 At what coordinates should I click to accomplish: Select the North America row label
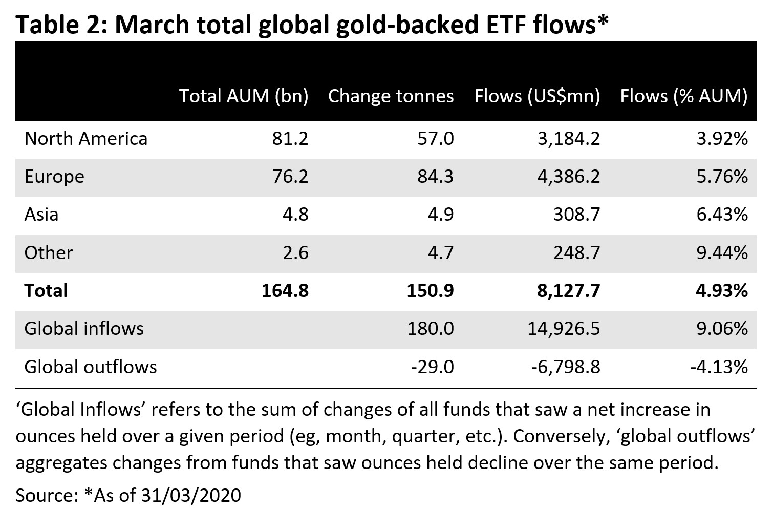tap(86, 139)
